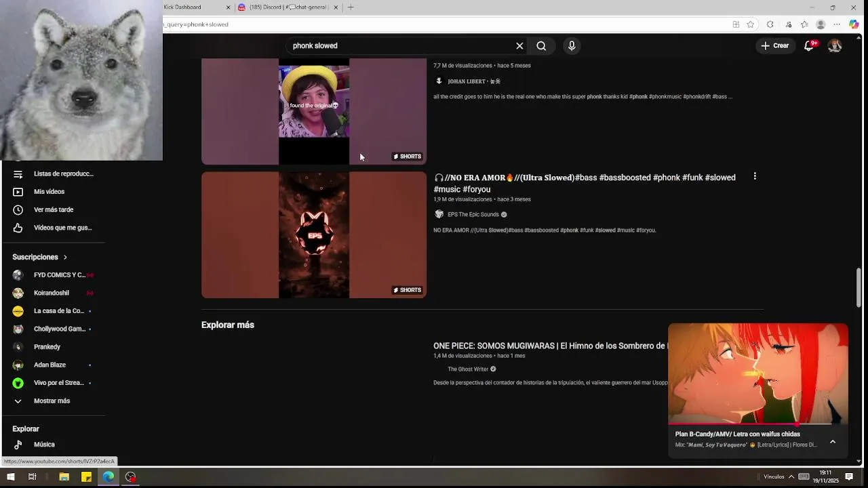868x488 pixels.
Task: Open the FYD COMICS Y C... subscription
Action: point(54,275)
